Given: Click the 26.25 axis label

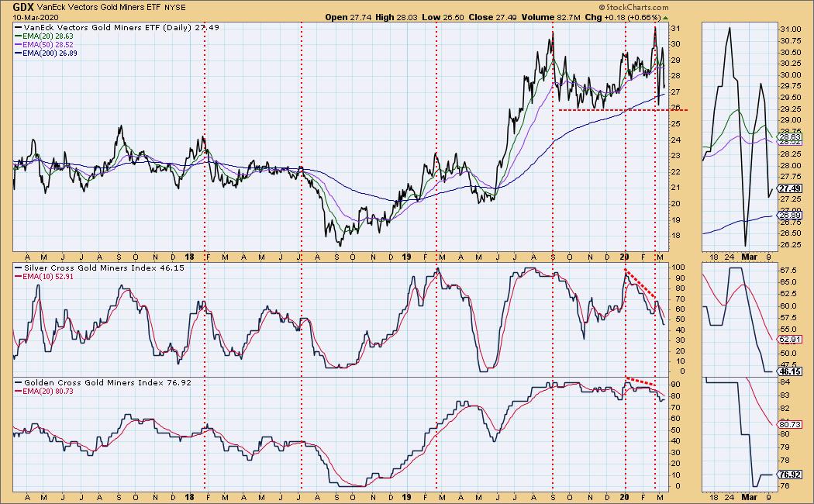Looking at the screenshot, I should coord(790,245).
